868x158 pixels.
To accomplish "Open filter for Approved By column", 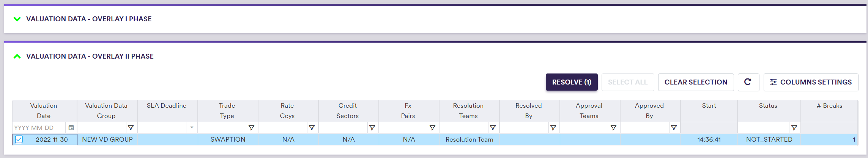I will click(x=674, y=128).
